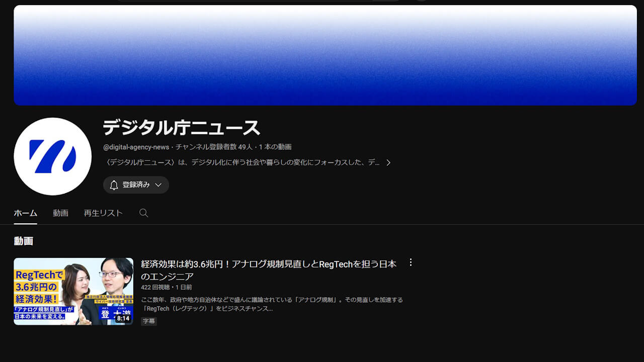Open channel search magnifier icon
The image size is (644, 362).
point(144,213)
